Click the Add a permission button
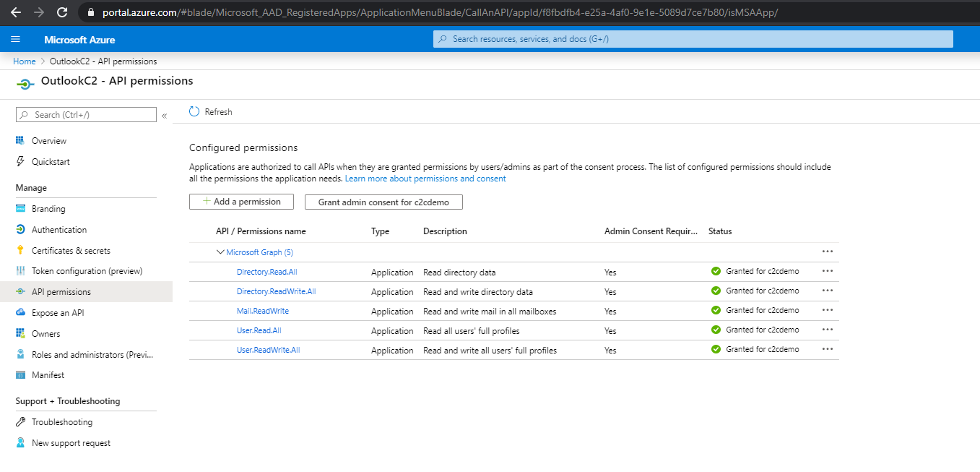The width and height of the screenshot is (980, 472). (241, 202)
